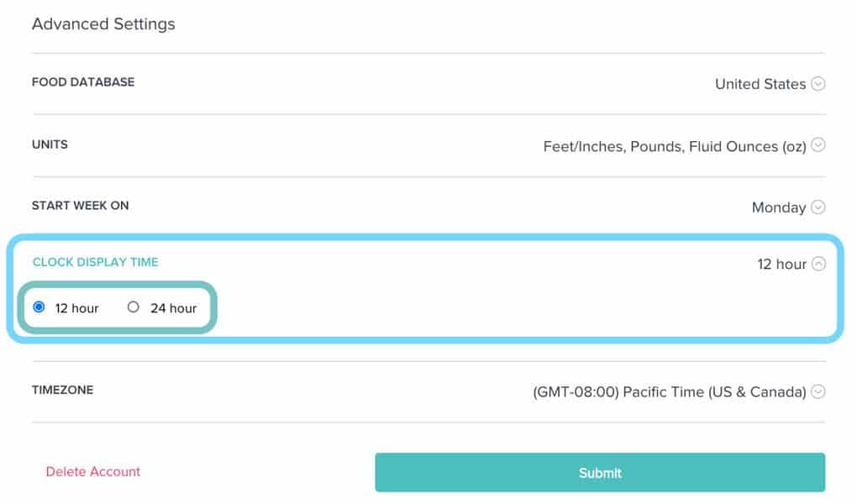Select the 12 hour radio button
Viewport: 857px width, 504px height.
click(x=39, y=307)
